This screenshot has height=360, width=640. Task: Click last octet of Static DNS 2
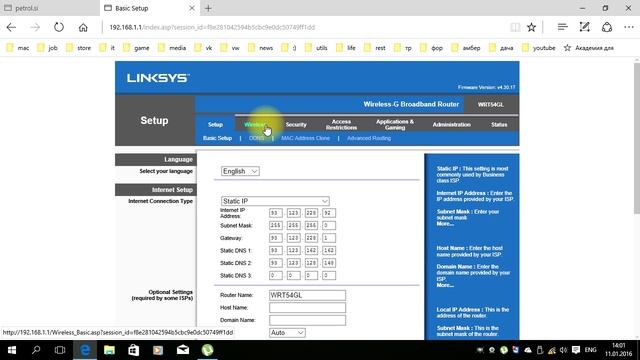[329, 263]
